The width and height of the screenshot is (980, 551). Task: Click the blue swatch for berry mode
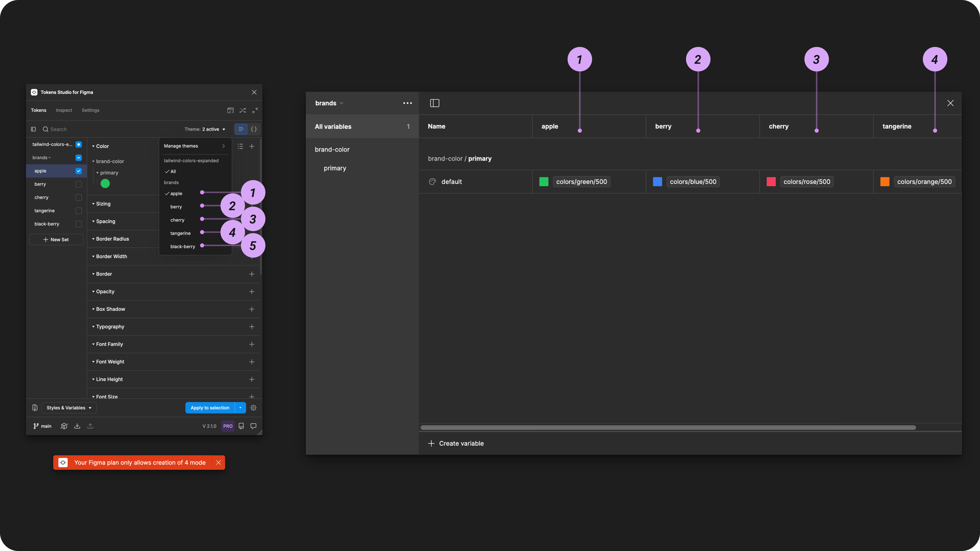(x=657, y=182)
